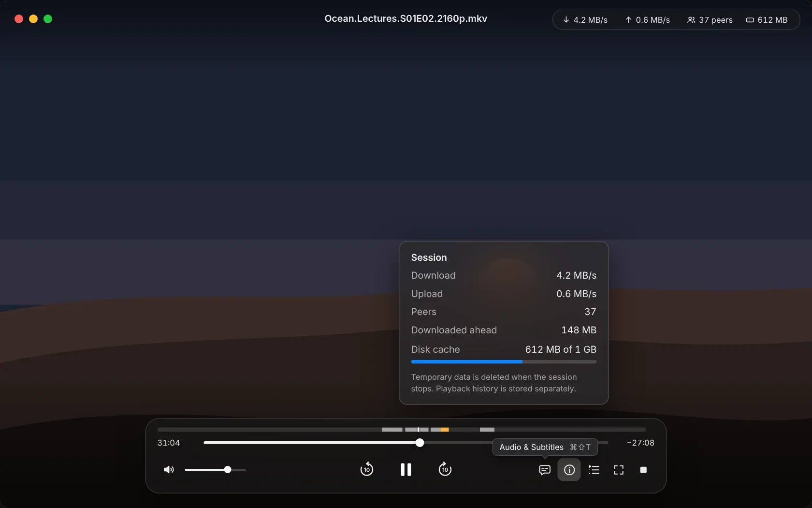
Task: Click the orange segment on piece map
Action: click(445, 430)
